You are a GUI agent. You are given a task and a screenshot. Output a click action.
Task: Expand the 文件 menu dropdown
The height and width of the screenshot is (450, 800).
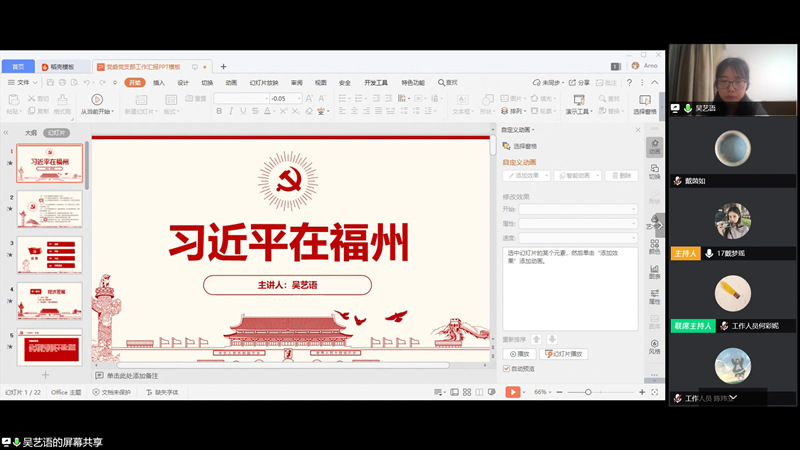tap(20, 82)
